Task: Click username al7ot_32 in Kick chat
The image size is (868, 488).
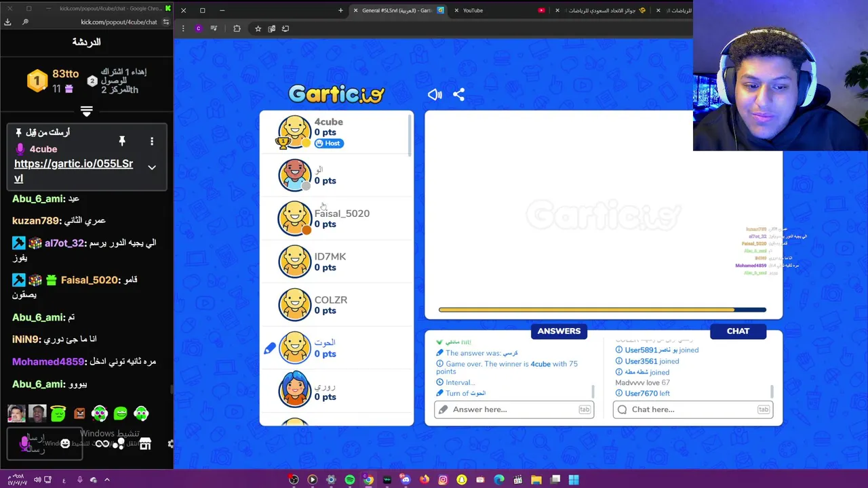Action: pyautogui.click(x=64, y=243)
